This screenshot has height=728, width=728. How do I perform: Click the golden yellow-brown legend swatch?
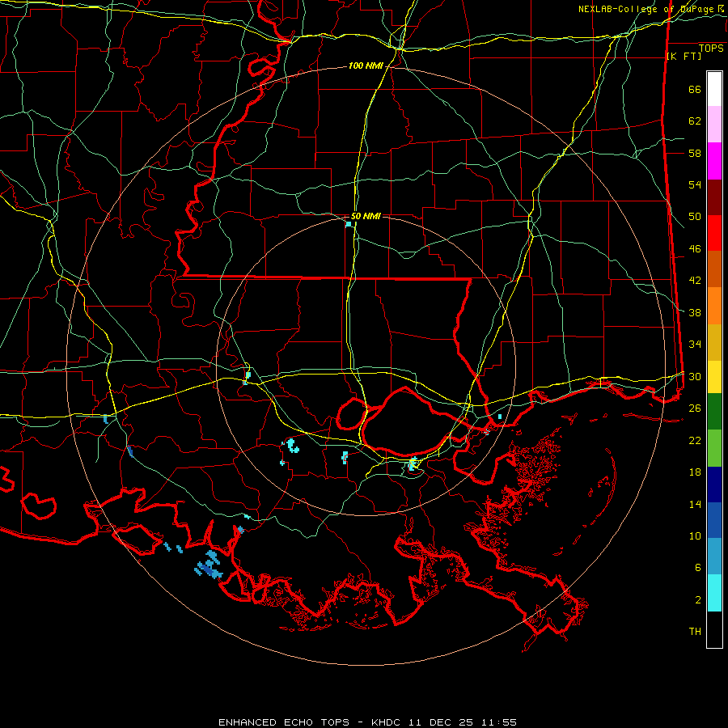(714, 343)
